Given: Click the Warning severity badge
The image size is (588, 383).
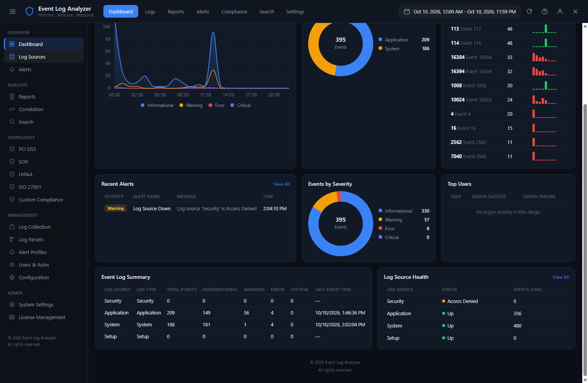Looking at the screenshot, I should pos(116,208).
